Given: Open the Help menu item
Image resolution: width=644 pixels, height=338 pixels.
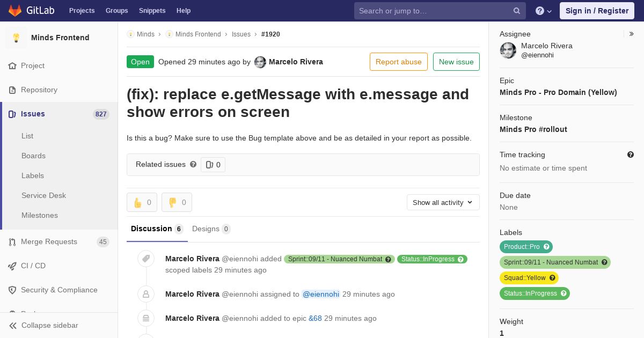Looking at the screenshot, I should point(184,11).
